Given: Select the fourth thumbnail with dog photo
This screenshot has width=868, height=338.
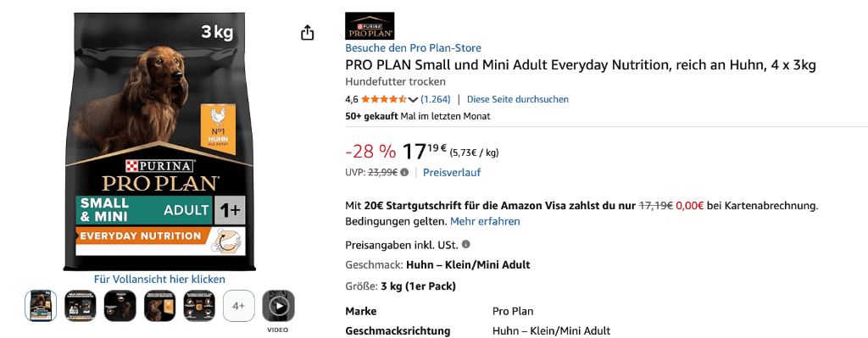Looking at the screenshot, I should pos(159,306).
